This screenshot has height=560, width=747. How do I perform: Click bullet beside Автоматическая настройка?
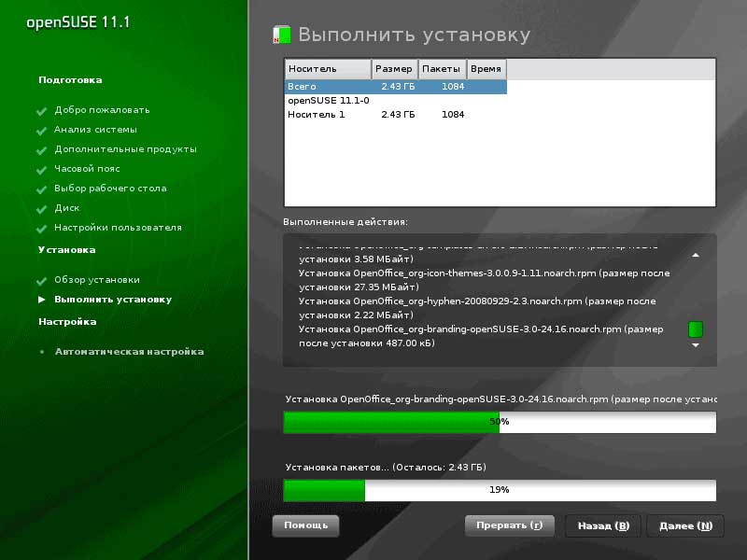coord(42,352)
